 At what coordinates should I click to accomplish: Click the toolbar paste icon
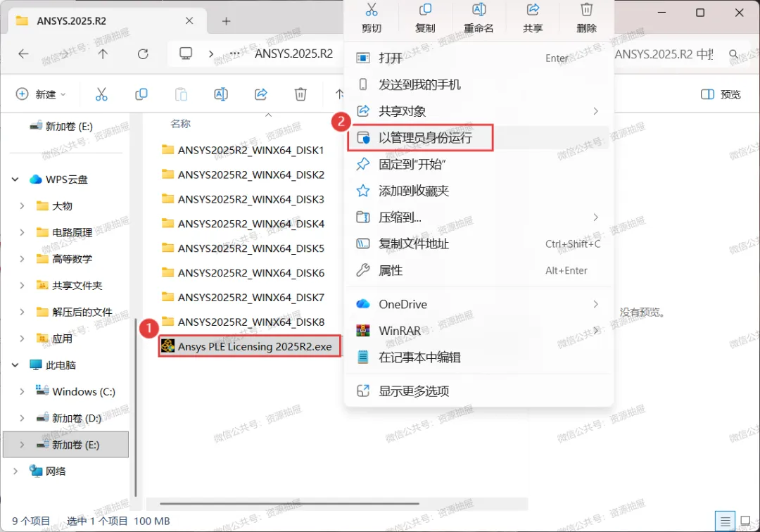pos(182,94)
